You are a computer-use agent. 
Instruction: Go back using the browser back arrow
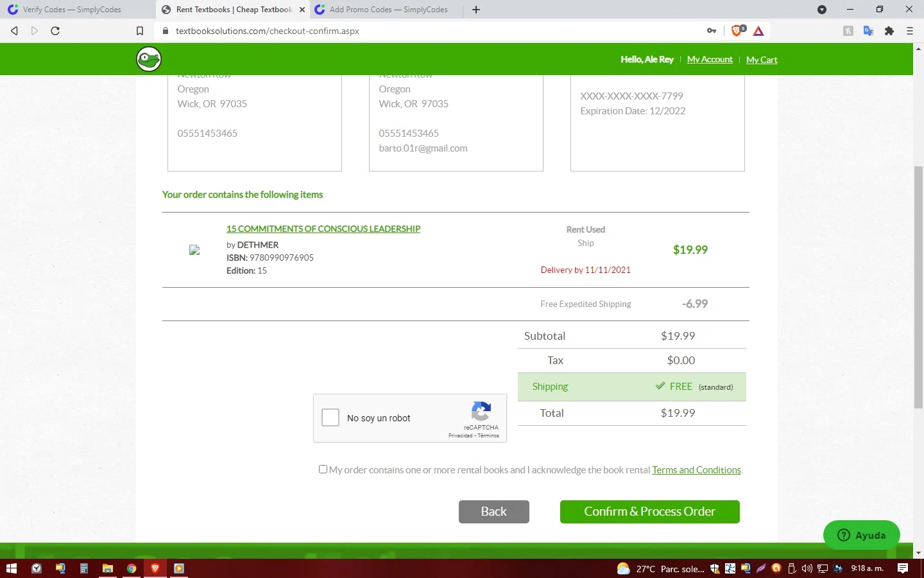click(x=14, y=31)
